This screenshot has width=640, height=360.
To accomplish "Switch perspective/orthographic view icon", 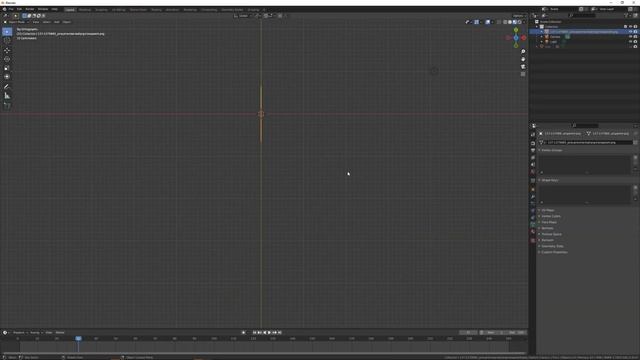I will click(523, 74).
